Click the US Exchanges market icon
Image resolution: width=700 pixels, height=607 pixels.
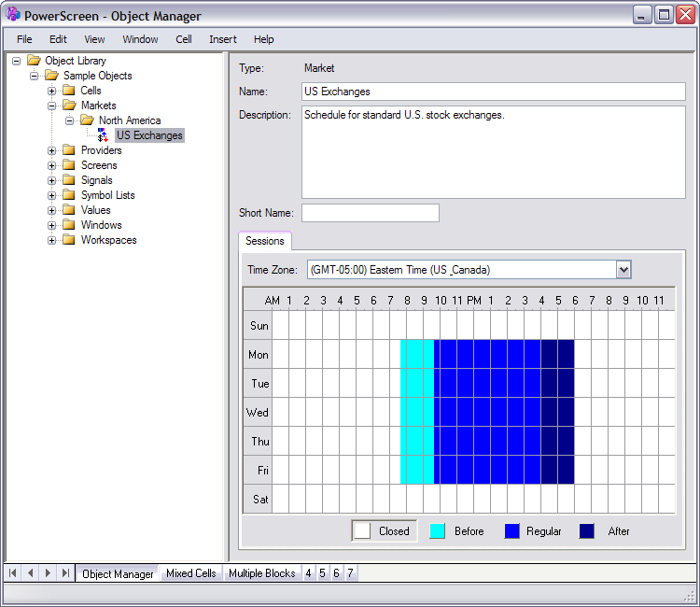(104, 136)
